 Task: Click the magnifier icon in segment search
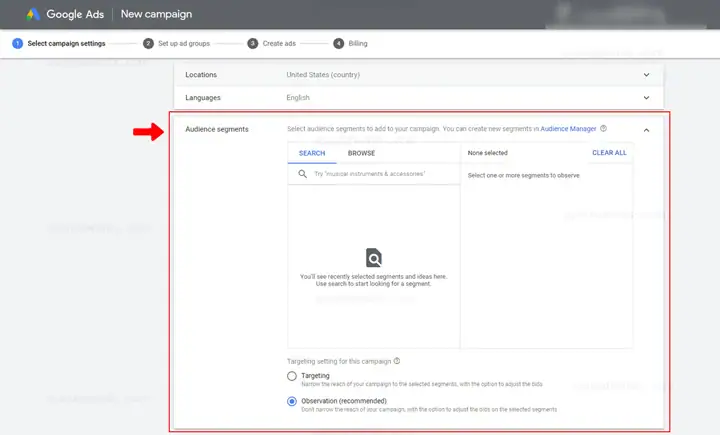coord(303,174)
